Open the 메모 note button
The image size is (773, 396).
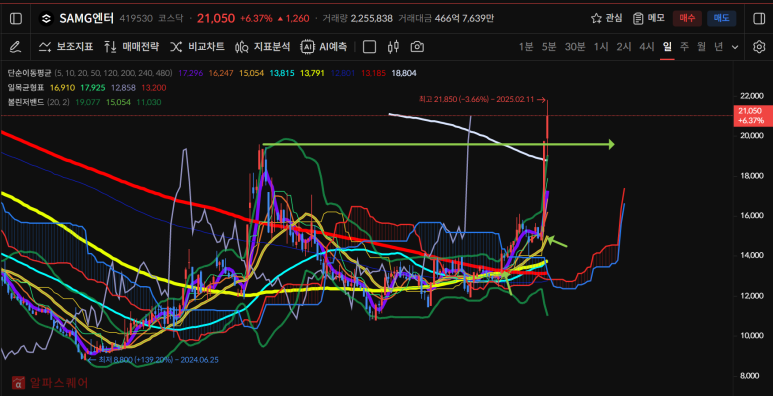pos(649,19)
